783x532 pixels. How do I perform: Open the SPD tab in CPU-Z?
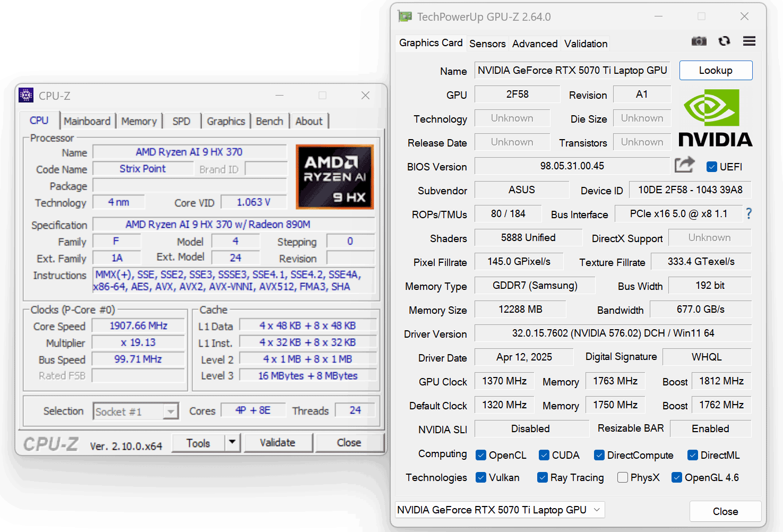click(181, 121)
